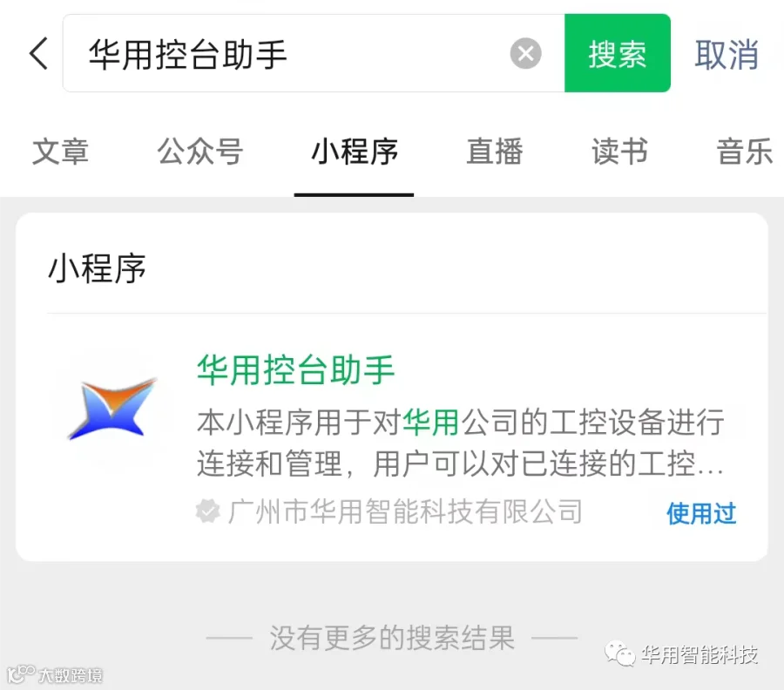
Task: Click the 大数跨境 logo watermark
Action: (55, 674)
